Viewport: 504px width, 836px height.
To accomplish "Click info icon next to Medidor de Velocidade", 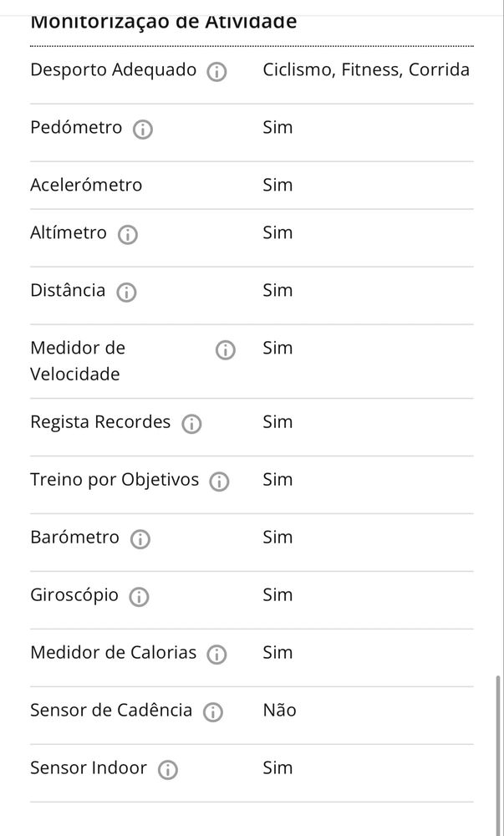I will point(226,350).
